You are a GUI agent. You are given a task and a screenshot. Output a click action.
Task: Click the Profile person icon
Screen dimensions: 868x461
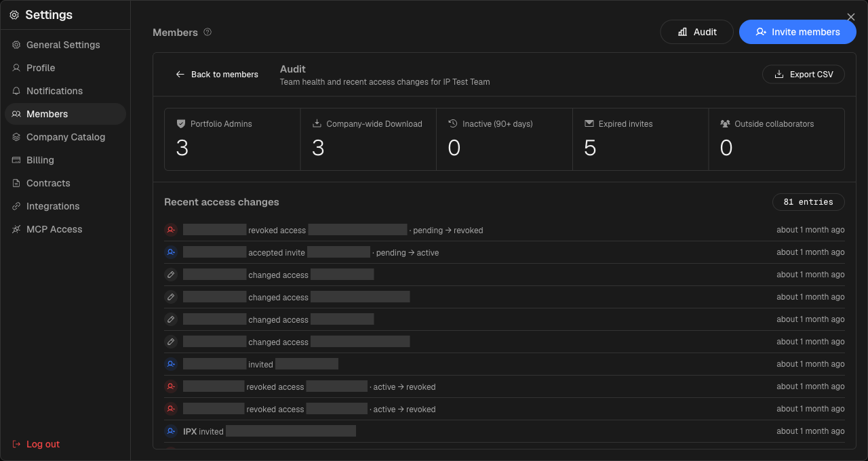pyautogui.click(x=16, y=68)
